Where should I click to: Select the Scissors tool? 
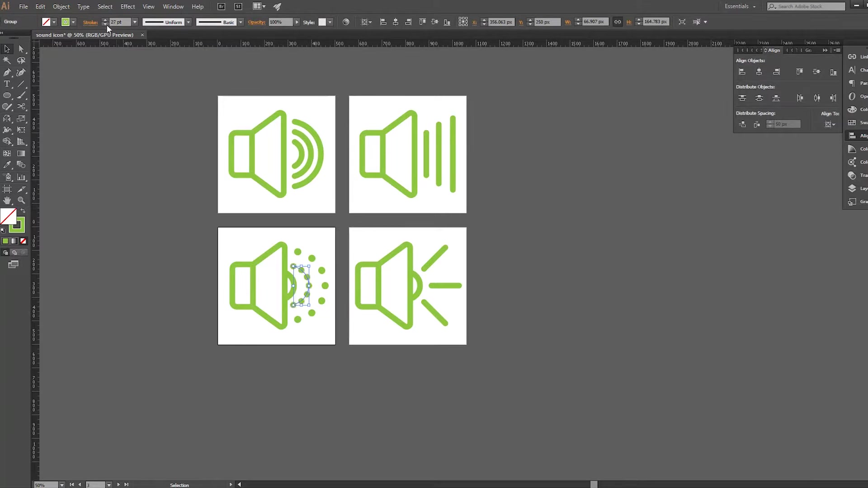click(x=21, y=107)
